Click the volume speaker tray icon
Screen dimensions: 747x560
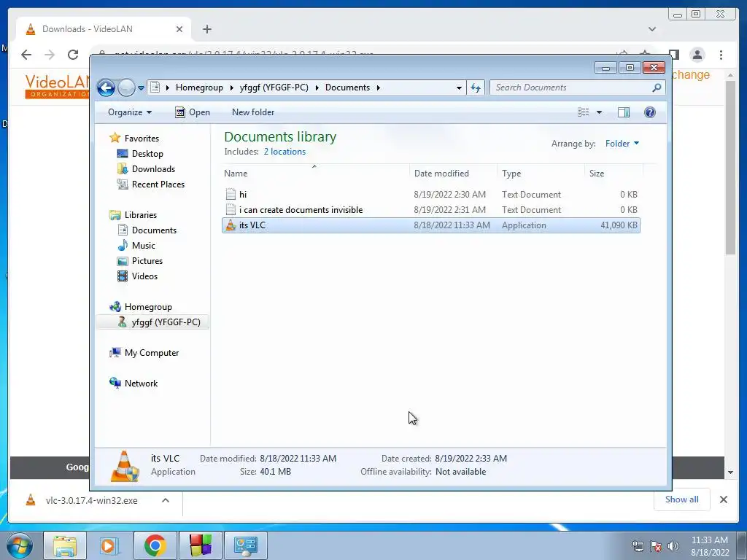(673, 546)
